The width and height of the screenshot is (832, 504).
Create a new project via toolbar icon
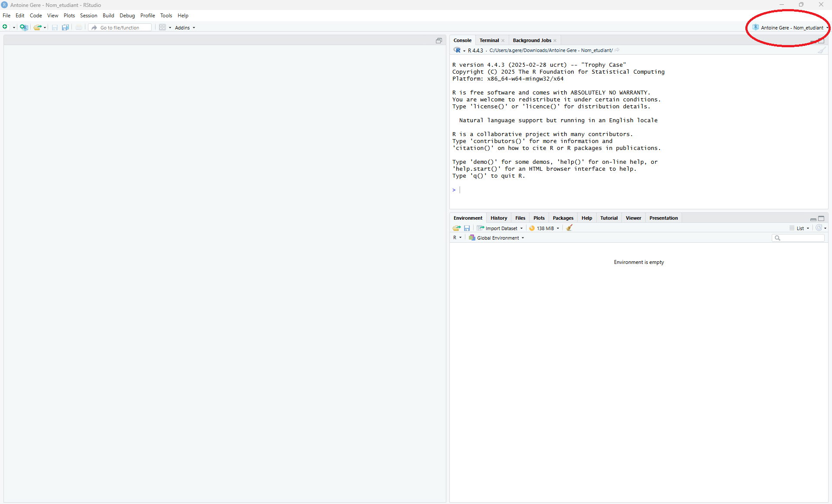pos(24,27)
